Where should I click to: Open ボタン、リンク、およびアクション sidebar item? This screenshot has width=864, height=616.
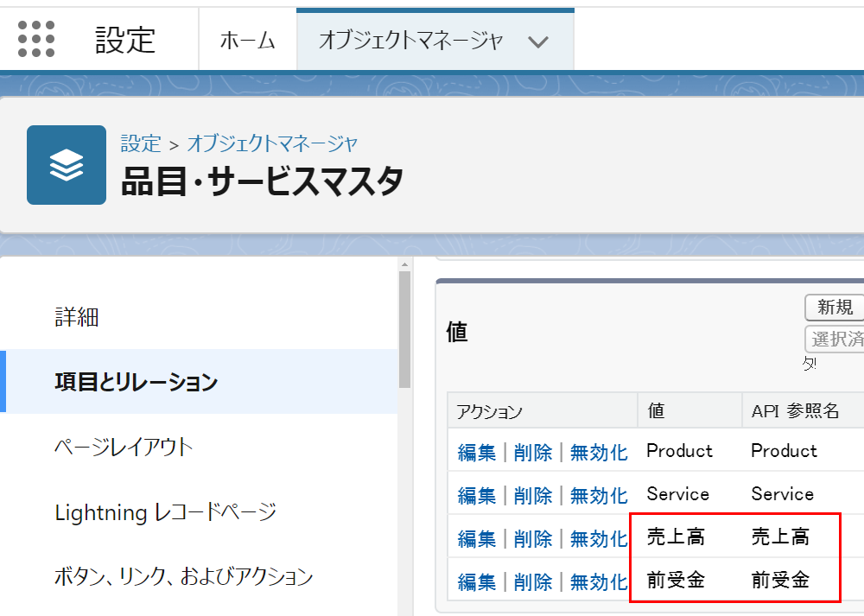pyautogui.click(x=183, y=576)
